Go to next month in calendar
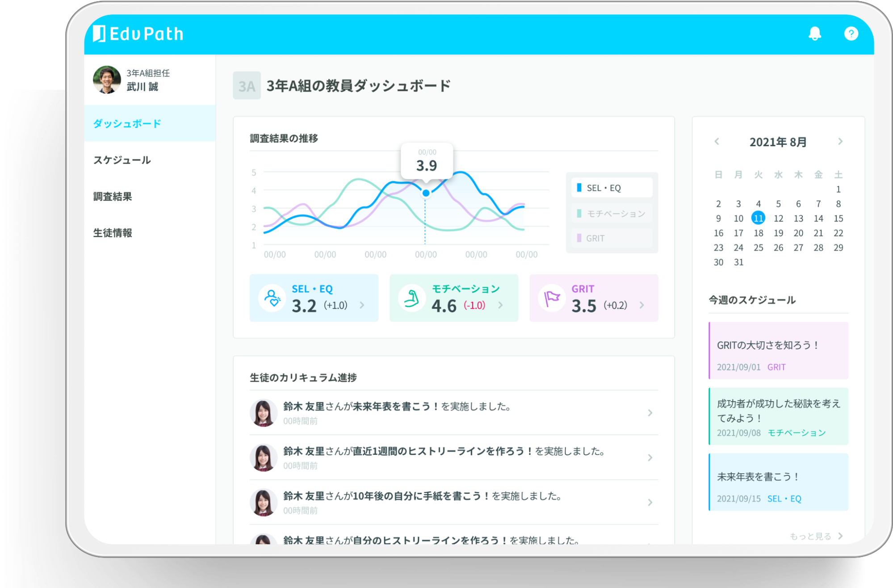The width and height of the screenshot is (893, 588). 840,142
